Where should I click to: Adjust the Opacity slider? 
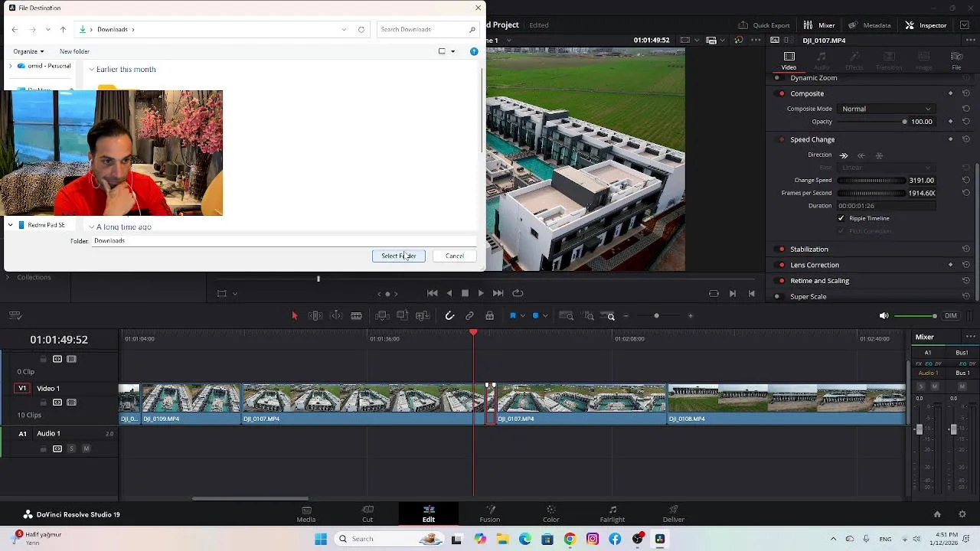(871, 122)
